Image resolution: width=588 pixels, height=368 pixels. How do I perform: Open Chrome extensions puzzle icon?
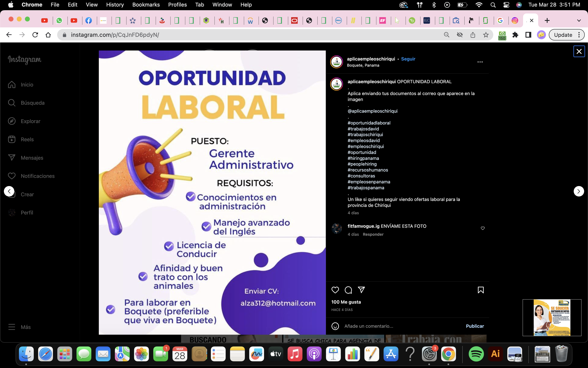(x=515, y=35)
